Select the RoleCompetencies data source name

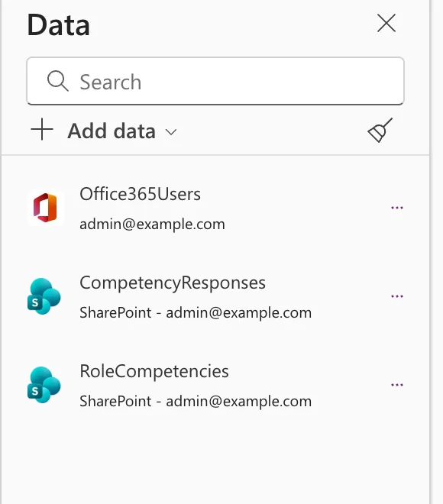[154, 371]
